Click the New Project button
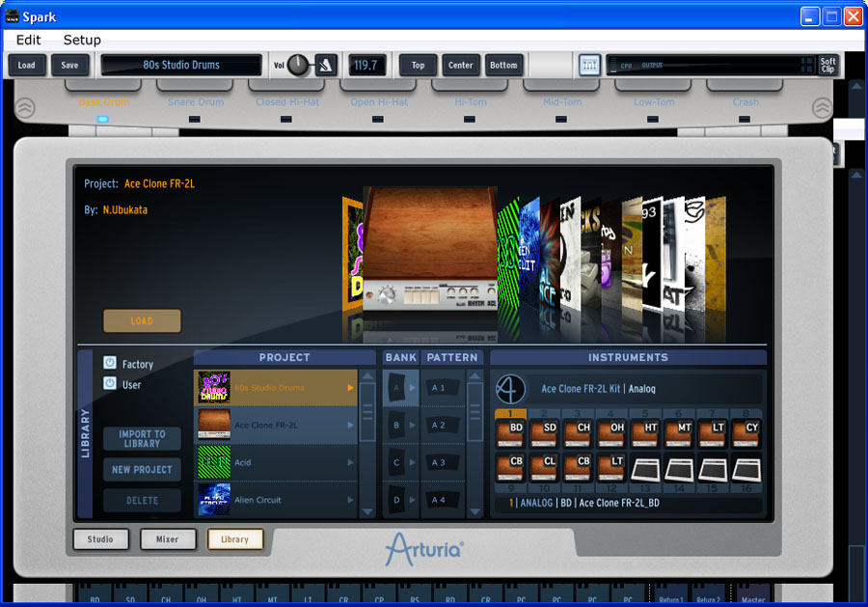The width and height of the screenshot is (868, 607). point(142,470)
